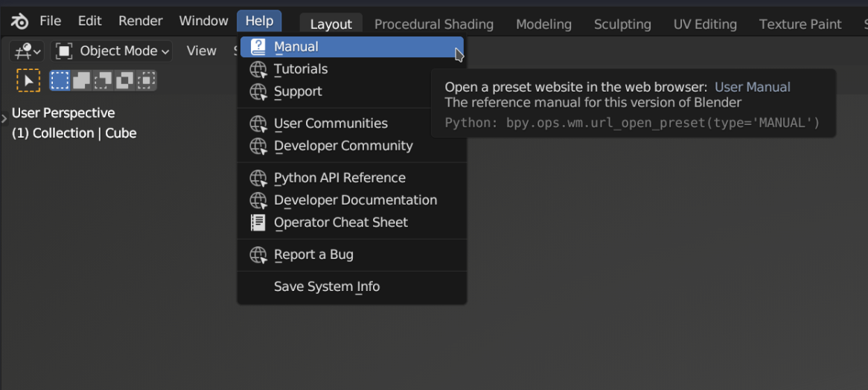Screen dimensions: 868x390
Task: Expand the toolbar sidebar arrow
Action: pyautogui.click(x=4, y=118)
